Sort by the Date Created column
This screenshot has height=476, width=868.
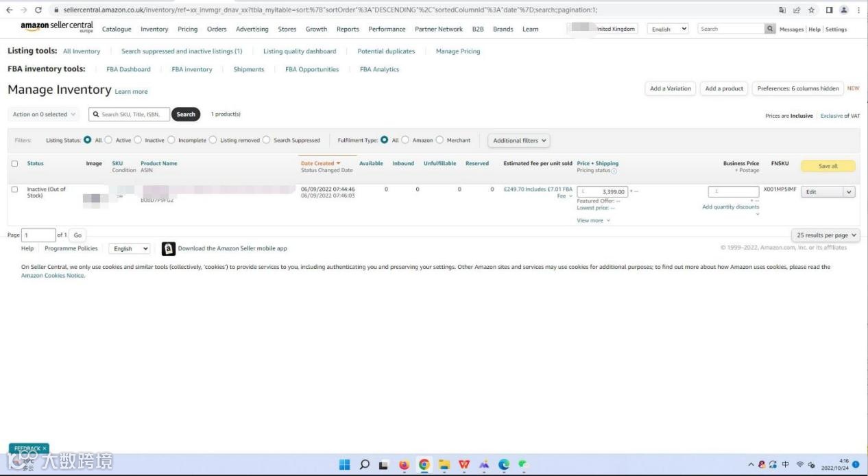[x=320, y=163]
